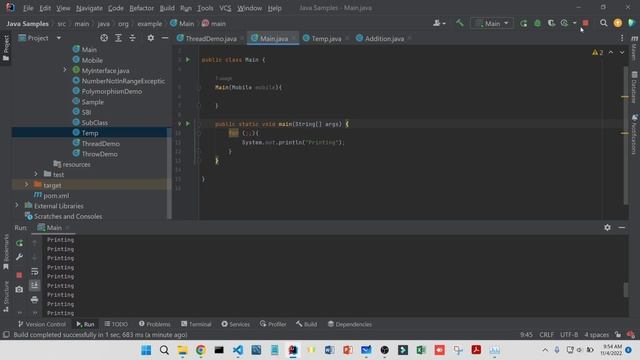Open the Database side tool window

tap(634, 87)
